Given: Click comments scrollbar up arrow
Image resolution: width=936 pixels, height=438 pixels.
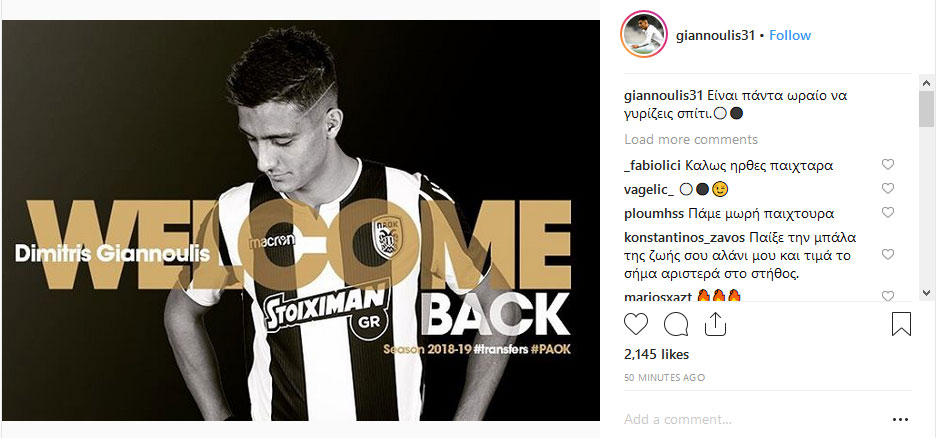Looking at the screenshot, I should click(x=926, y=83).
